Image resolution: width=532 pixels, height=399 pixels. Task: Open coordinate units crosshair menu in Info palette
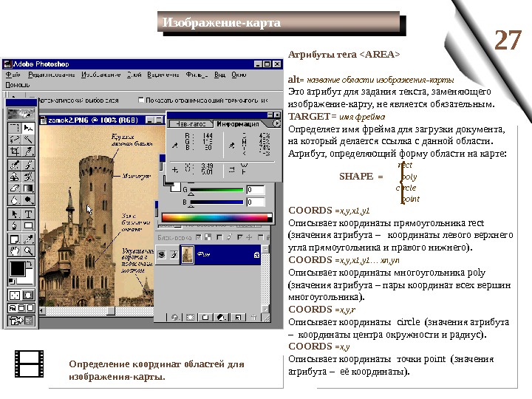click(x=174, y=169)
